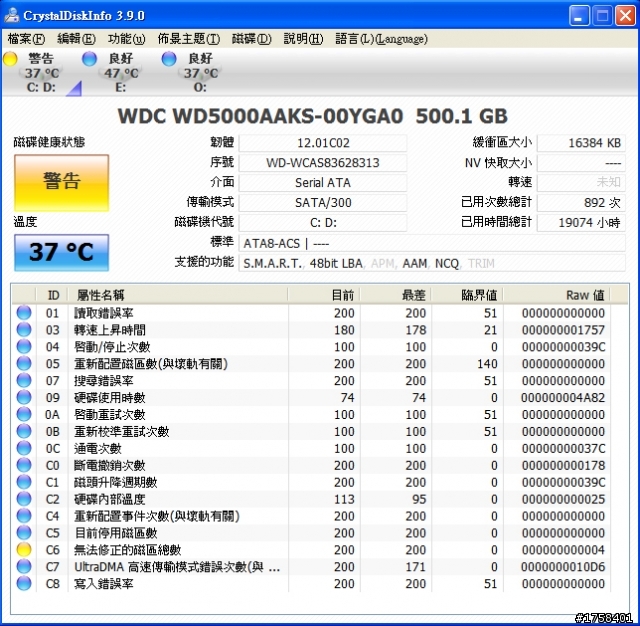Click the status orb for attribute C1
Screen dimensions: 640x626
click(x=24, y=482)
